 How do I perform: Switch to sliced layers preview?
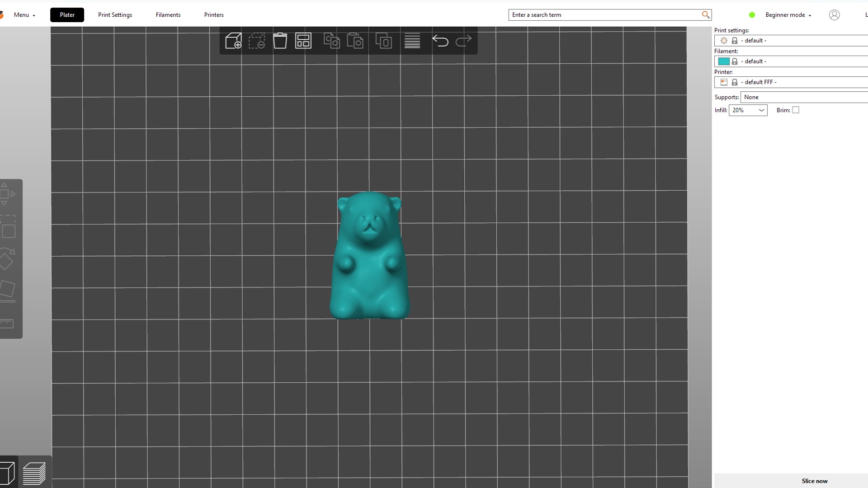point(34,473)
